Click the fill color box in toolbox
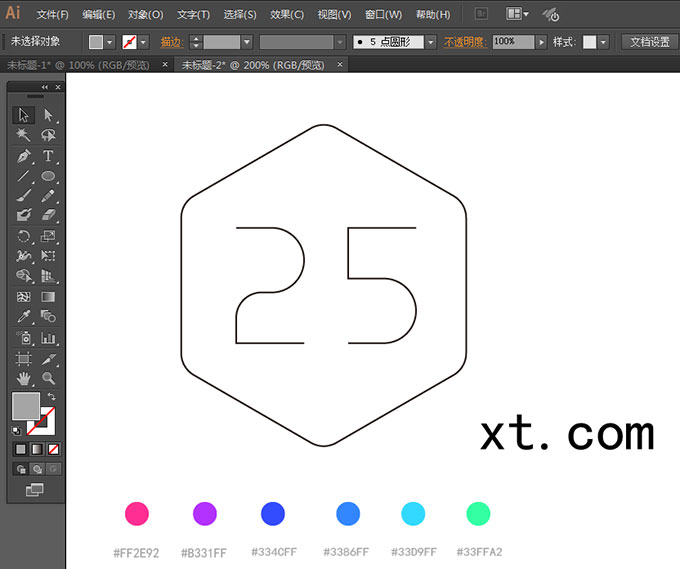This screenshot has width=680, height=569. tap(26, 406)
